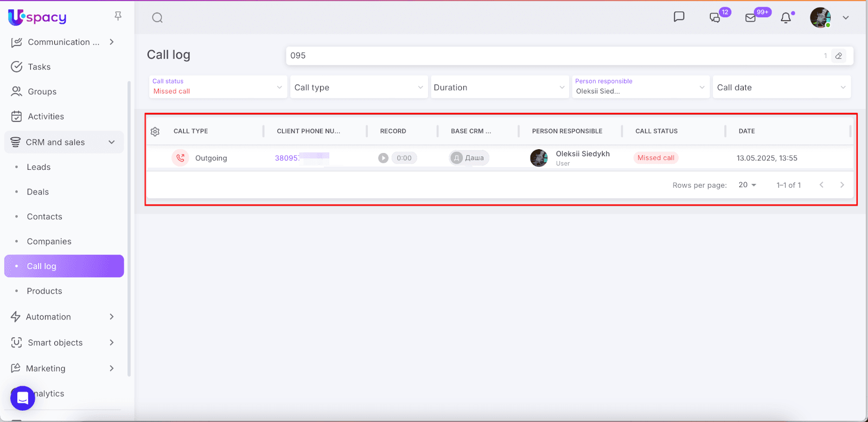Viewport: 868px width, 422px height.
Task: Open the client phone number link
Action: pos(288,158)
